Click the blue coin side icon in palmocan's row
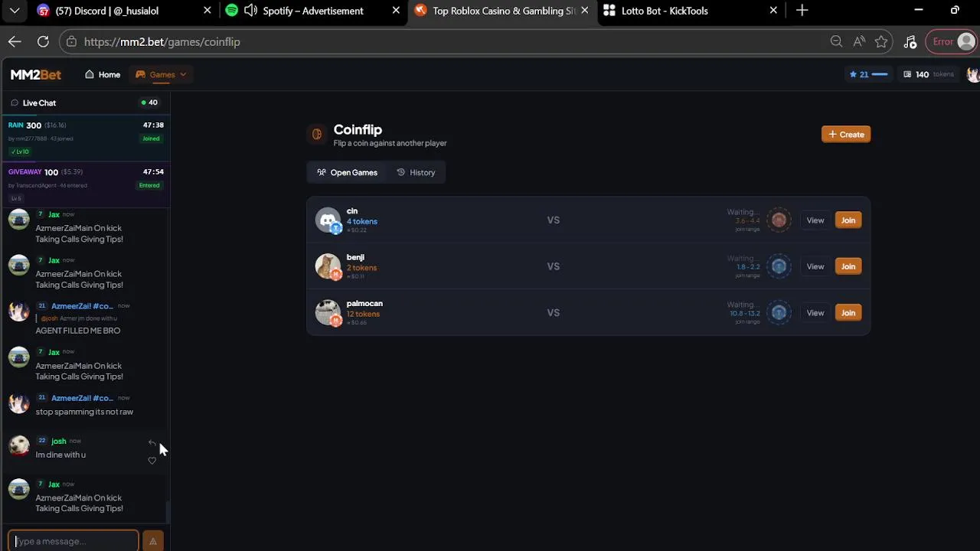The height and width of the screenshot is (551, 980). [779, 312]
